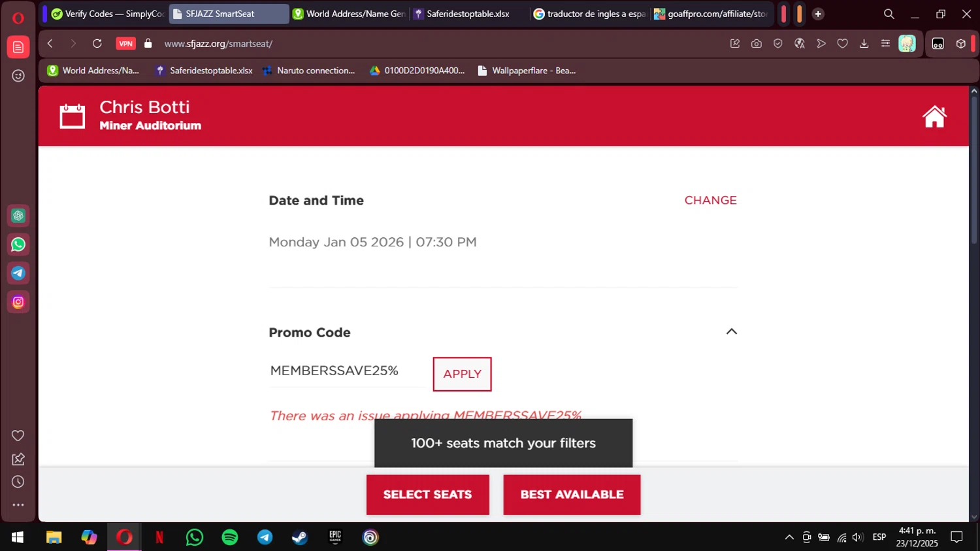
Task: Open the sidebar pinboard edit icon
Action: 18,459
